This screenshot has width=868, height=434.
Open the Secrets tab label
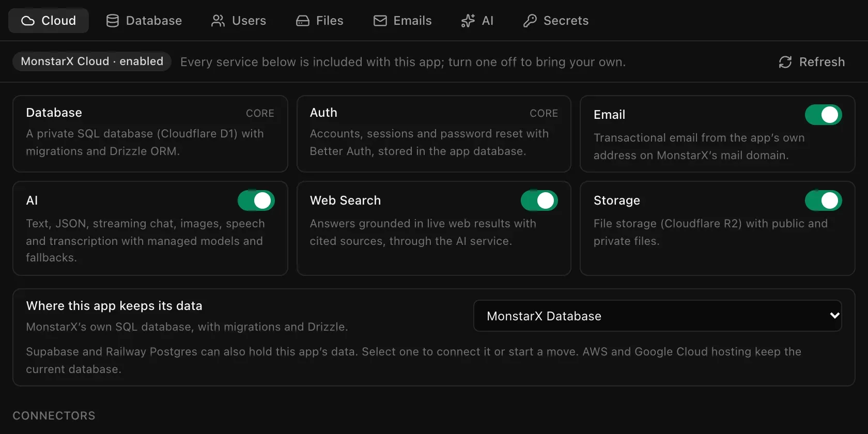click(x=566, y=21)
